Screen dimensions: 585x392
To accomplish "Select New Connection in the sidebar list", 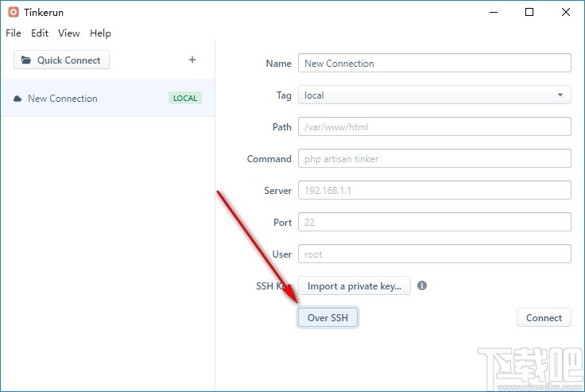I will tap(107, 98).
